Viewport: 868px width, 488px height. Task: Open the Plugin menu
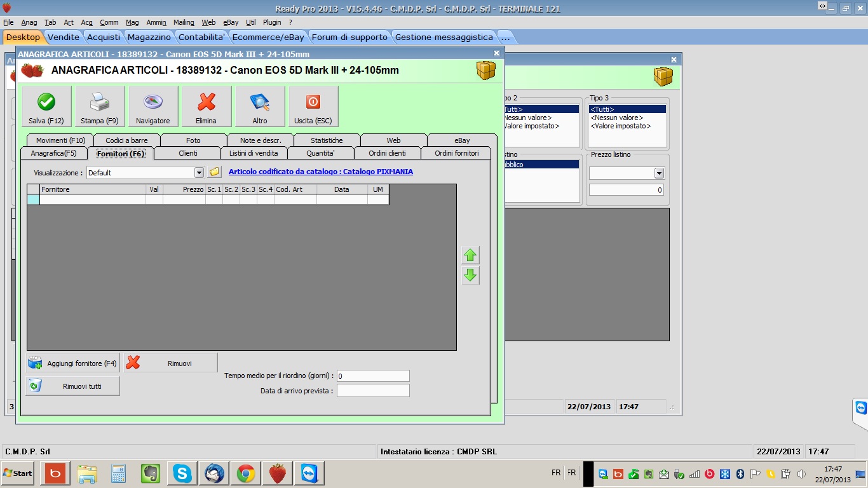point(272,22)
